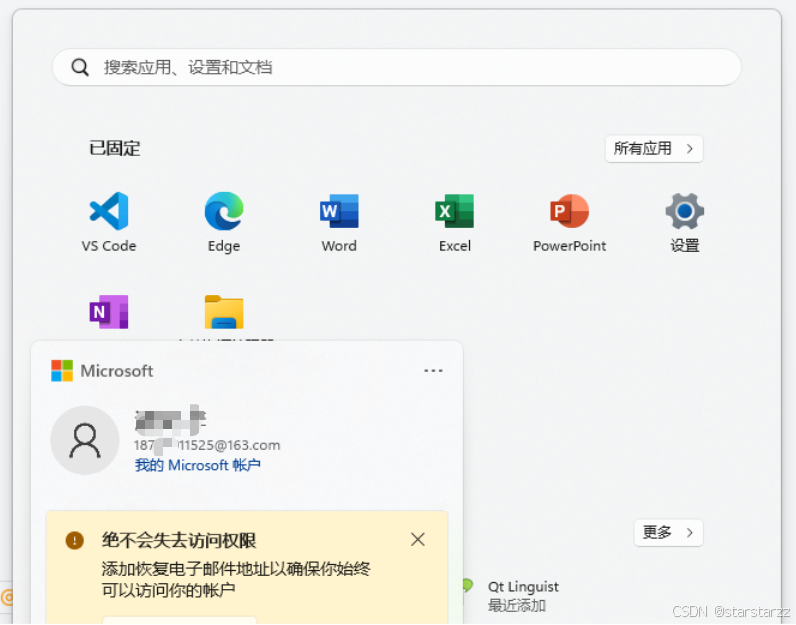This screenshot has height=625, width=796.
Task: Launch the OneNote pinned app
Action: [x=109, y=312]
